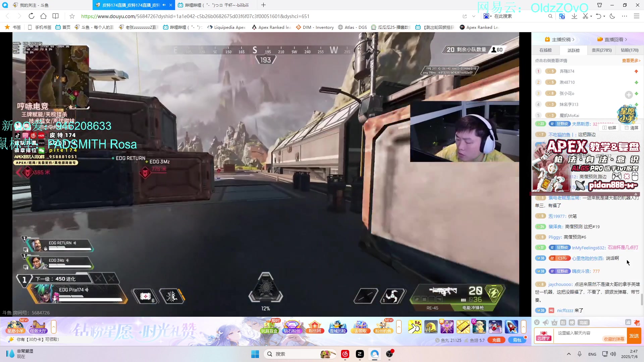Expand the gift list arrow beside rocket gift

pos(524,327)
